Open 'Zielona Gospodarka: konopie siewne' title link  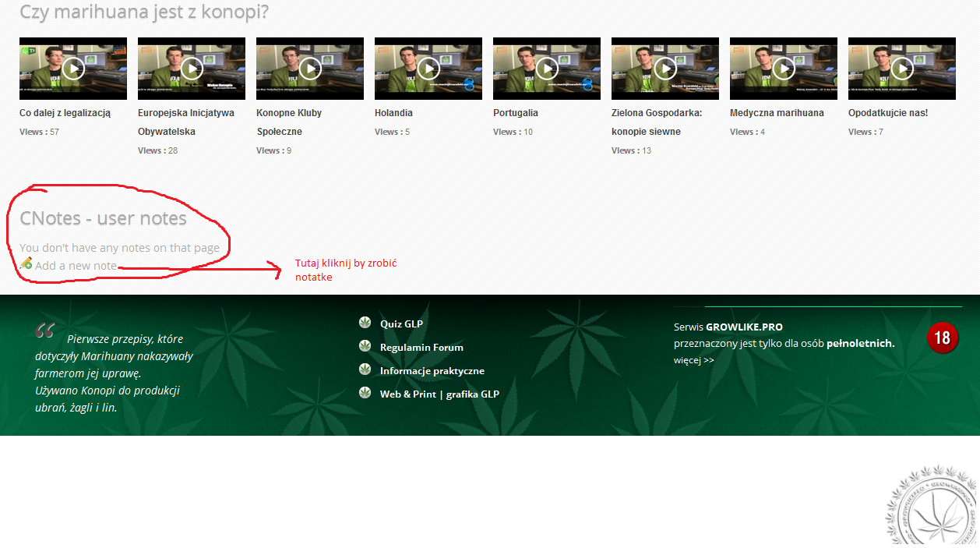tap(657, 122)
